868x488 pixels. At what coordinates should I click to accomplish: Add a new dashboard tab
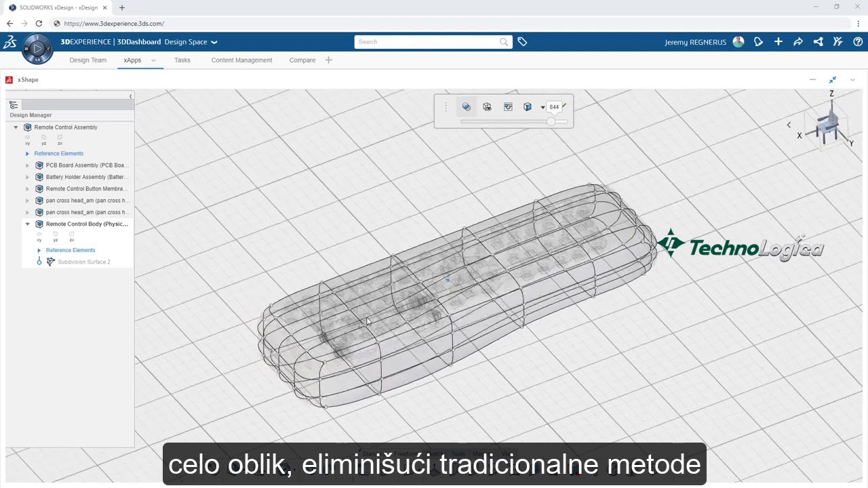pos(329,60)
